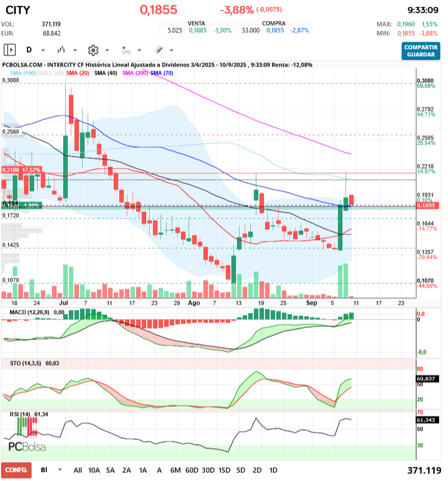Image resolution: width=448 pixels, height=481 pixels.
Task: Switch to the 1D time range
Action: click(x=273, y=470)
